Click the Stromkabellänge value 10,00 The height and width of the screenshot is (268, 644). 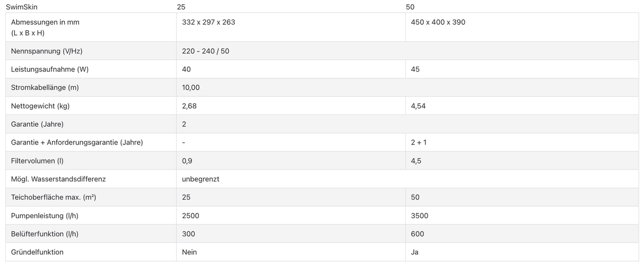coord(191,87)
